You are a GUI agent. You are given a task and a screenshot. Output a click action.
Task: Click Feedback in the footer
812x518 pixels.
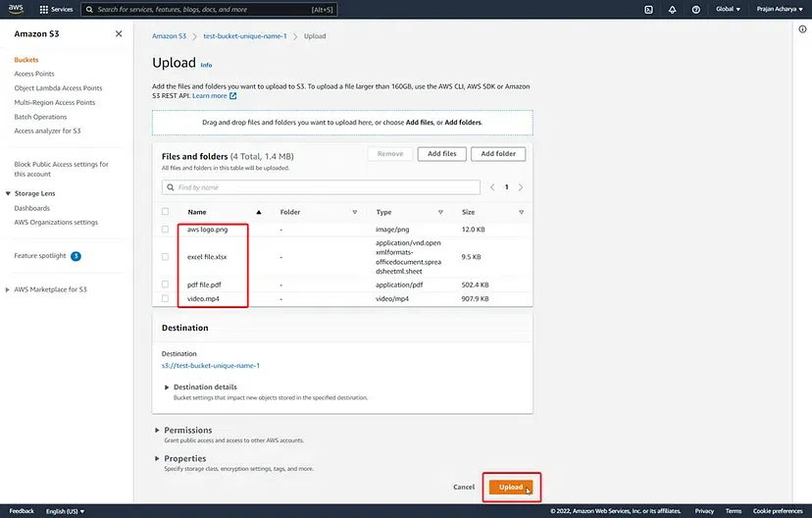(22, 511)
